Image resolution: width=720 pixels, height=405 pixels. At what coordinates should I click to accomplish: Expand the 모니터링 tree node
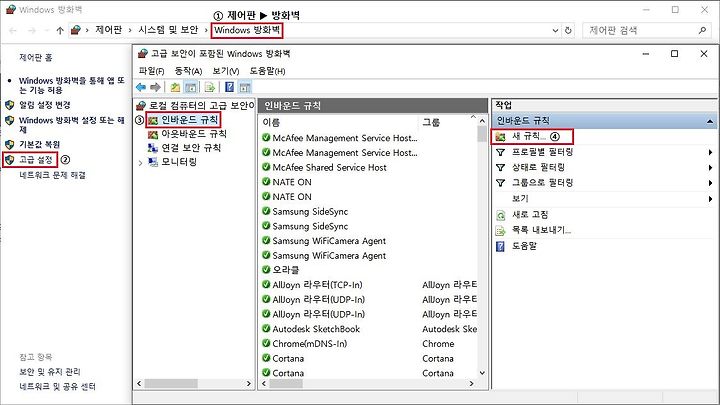(x=141, y=163)
